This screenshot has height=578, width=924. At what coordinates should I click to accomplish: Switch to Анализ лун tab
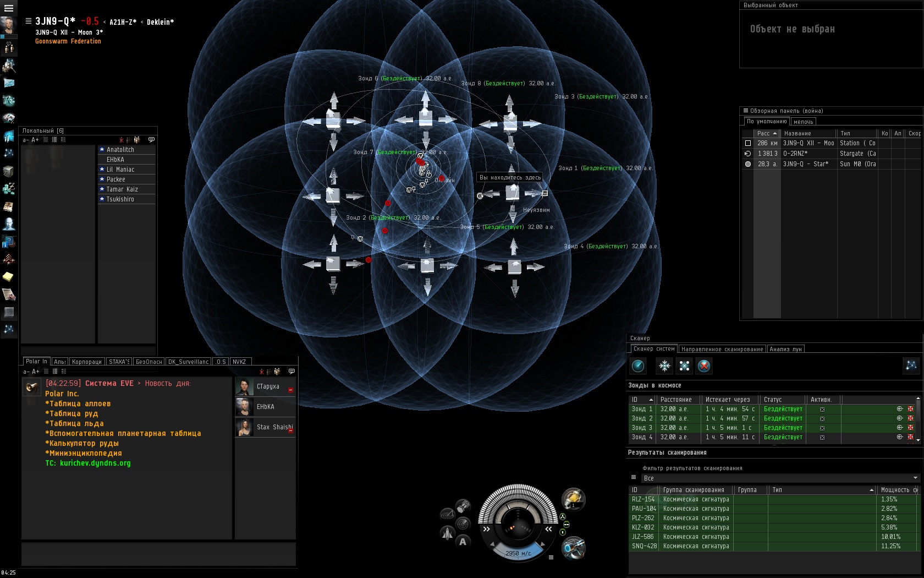click(x=785, y=349)
